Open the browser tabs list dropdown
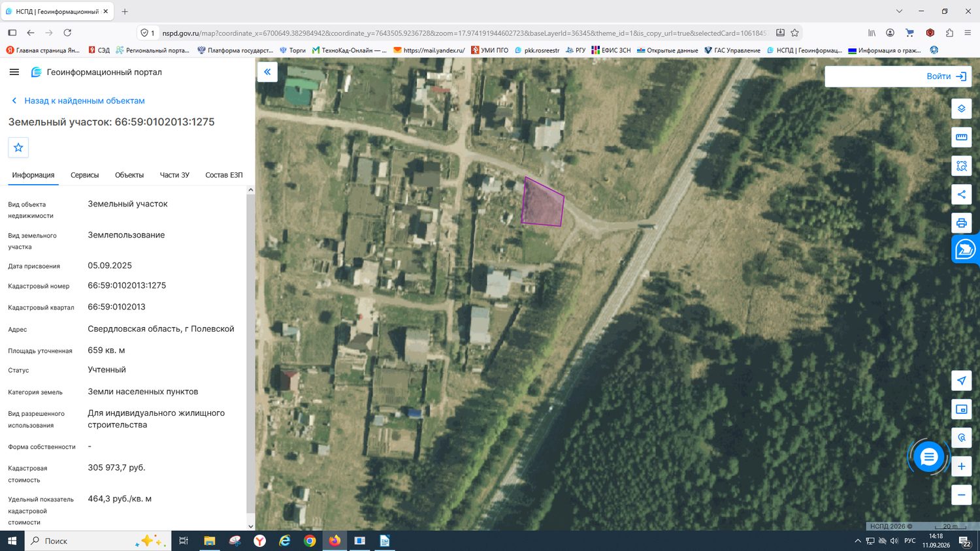 (x=899, y=11)
